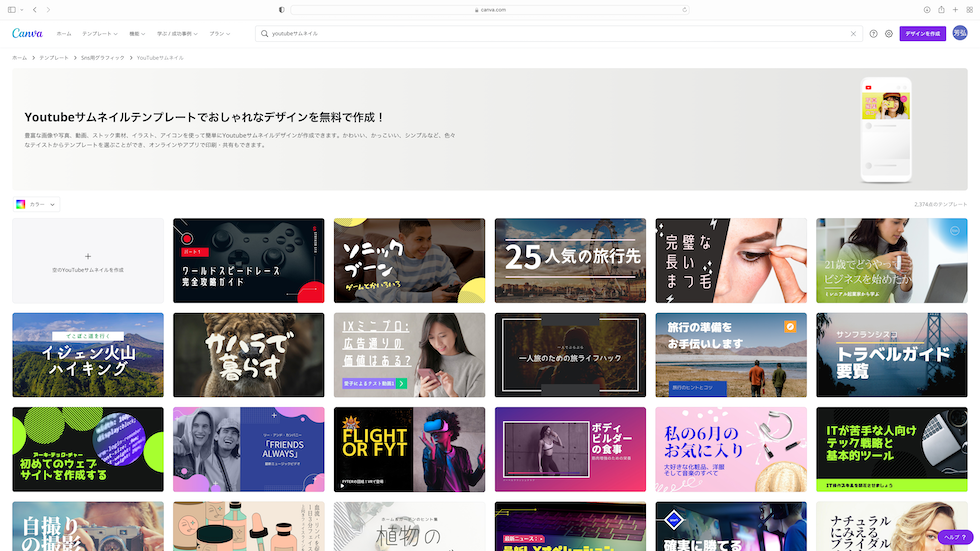
Task: Click the page reload icon in address bar
Action: (684, 10)
